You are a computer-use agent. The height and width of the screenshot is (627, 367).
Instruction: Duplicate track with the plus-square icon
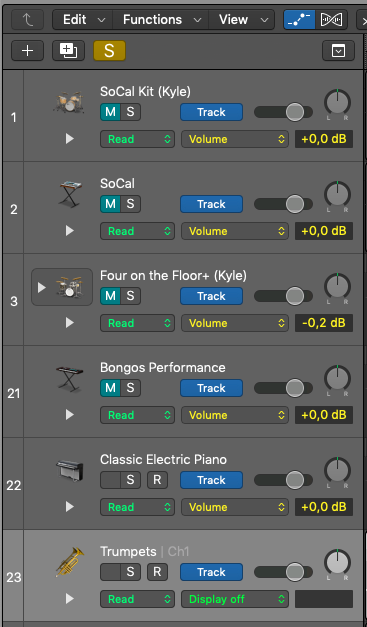click(68, 51)
